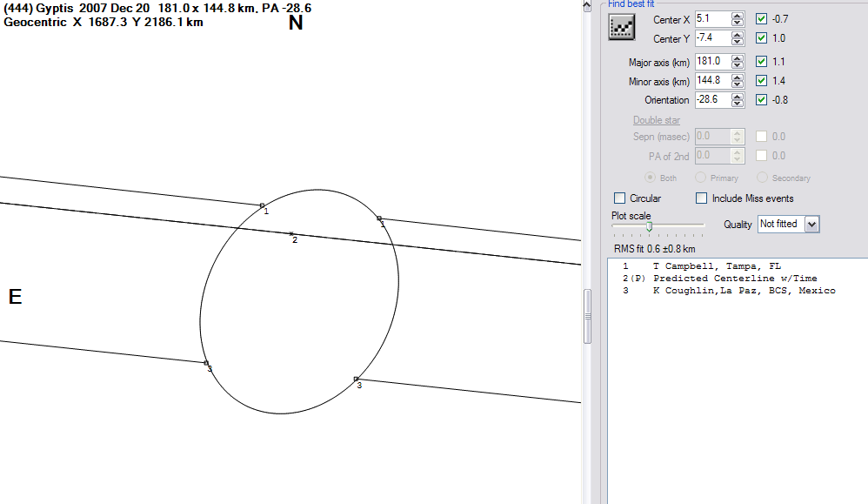868x504 pixels.
Task: Toggle the Center Y fit checkbox
Action: pyautogui.click(x=761, y=38)
